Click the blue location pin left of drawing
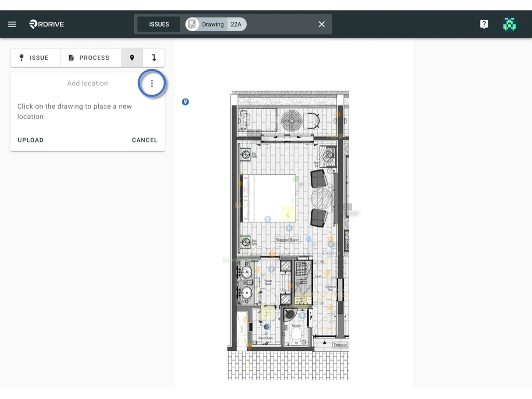The width and height of the screenshot is (532, 399). click(x=185, y=102)
